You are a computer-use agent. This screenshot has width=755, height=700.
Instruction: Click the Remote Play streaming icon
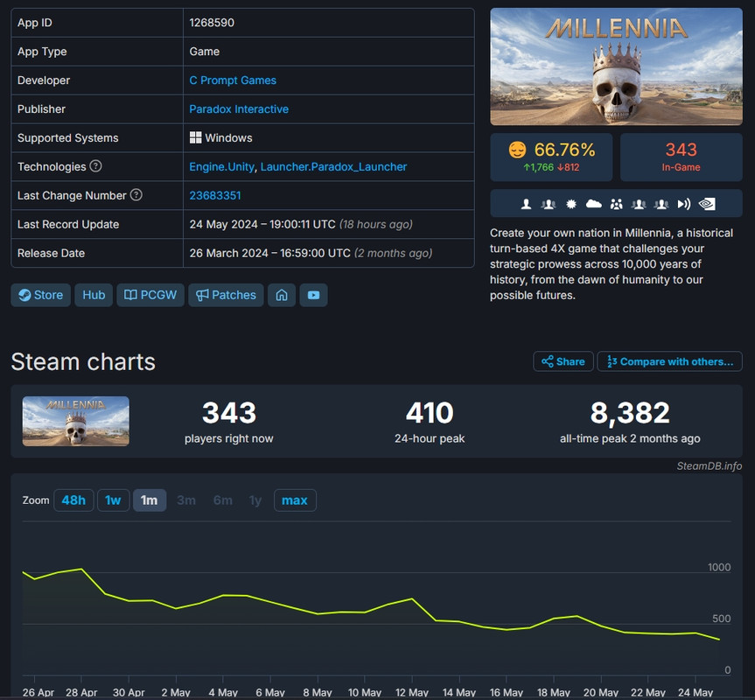coord(684,204)
